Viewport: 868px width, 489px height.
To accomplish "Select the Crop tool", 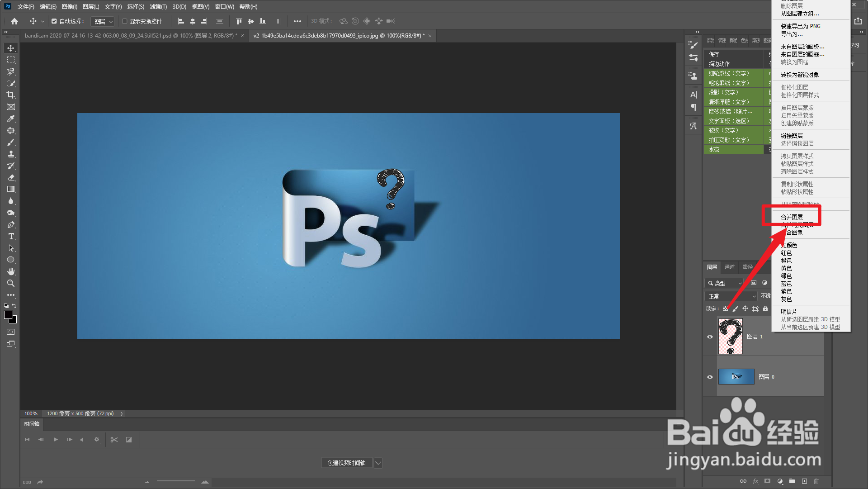I will pos(11,95).
